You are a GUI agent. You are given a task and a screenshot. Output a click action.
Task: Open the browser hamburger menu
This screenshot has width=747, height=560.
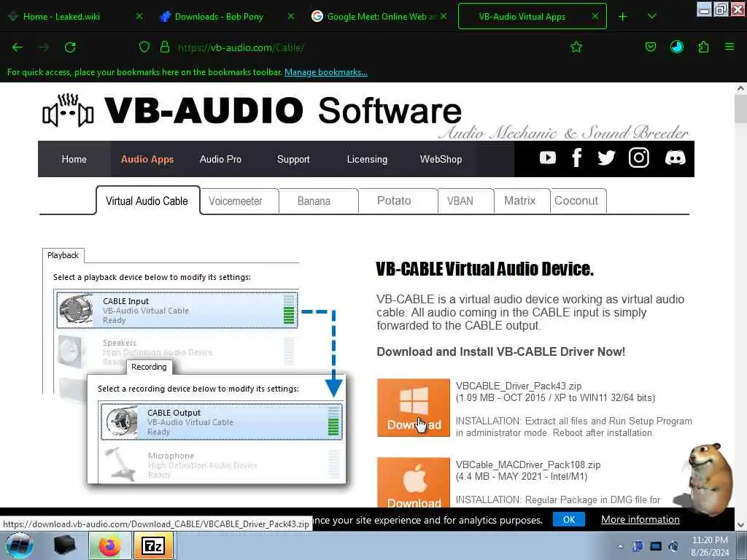point(729,47)
